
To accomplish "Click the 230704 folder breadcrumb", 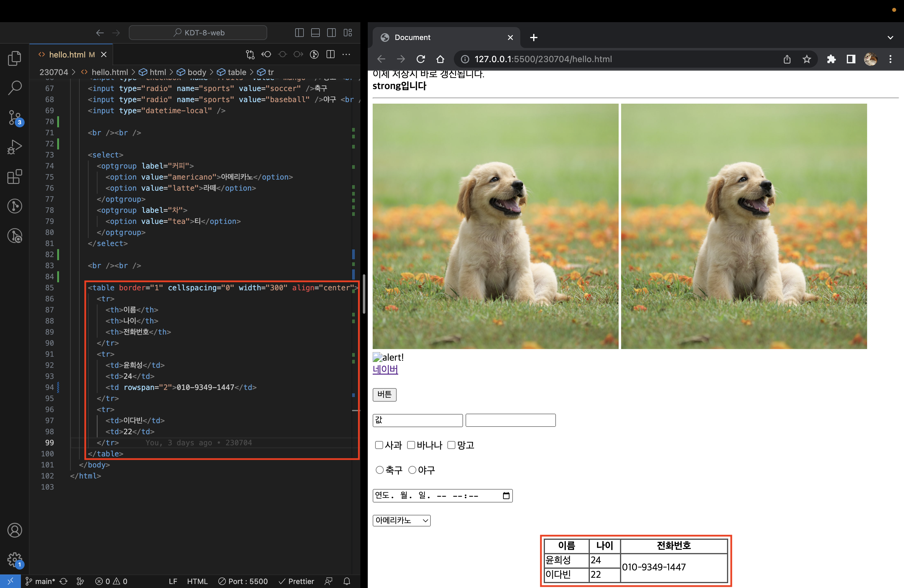I will 54,72.
